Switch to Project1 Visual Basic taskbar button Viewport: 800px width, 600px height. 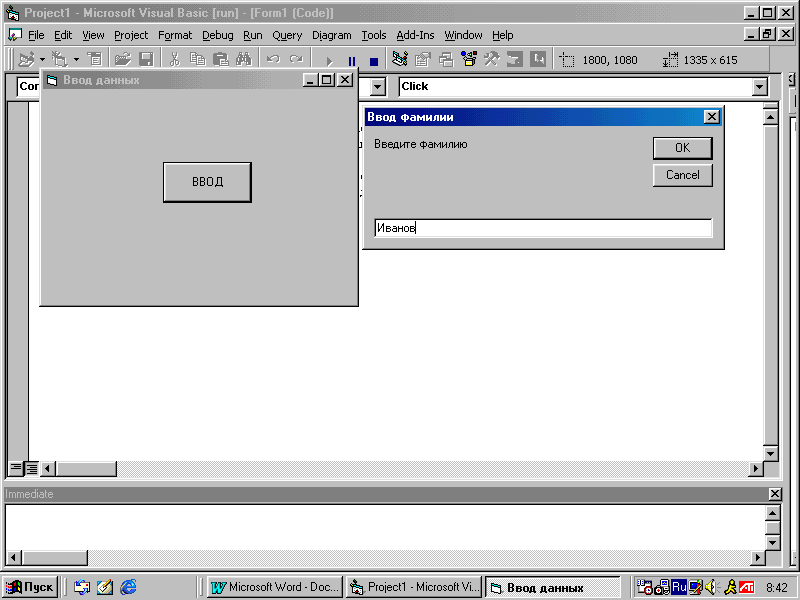coord(414,587)
